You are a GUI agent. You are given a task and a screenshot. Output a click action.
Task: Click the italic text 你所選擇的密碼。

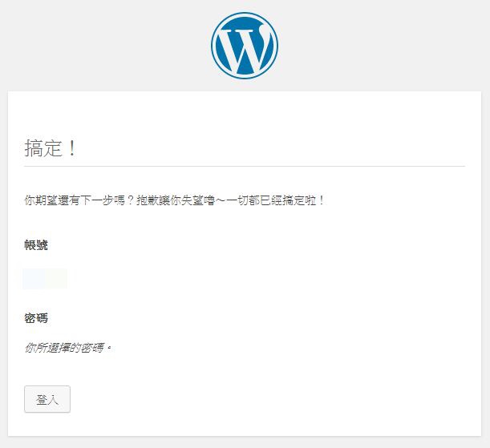point(68,348)
